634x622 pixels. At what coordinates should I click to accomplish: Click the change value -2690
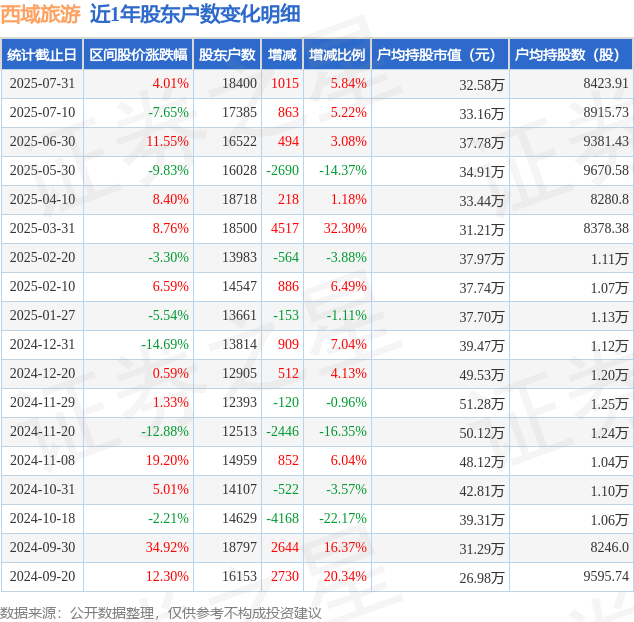(x=283, y=170)
